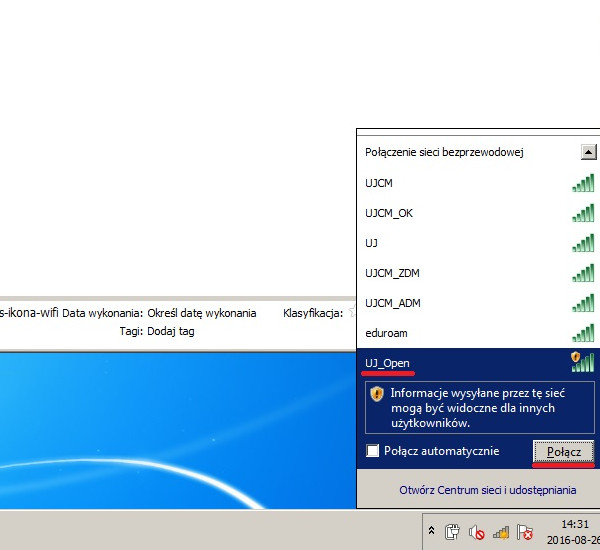Open the power plug icon in system tray

pos(452,532)
